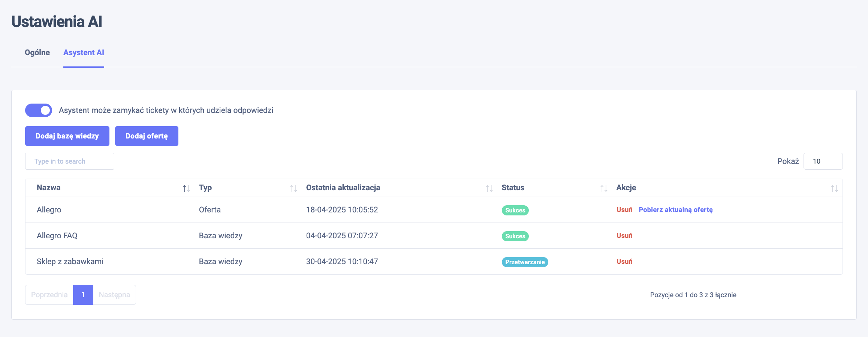Sort table by Akcje column arrows
The image size is (868, 337).
click(834, 188)
